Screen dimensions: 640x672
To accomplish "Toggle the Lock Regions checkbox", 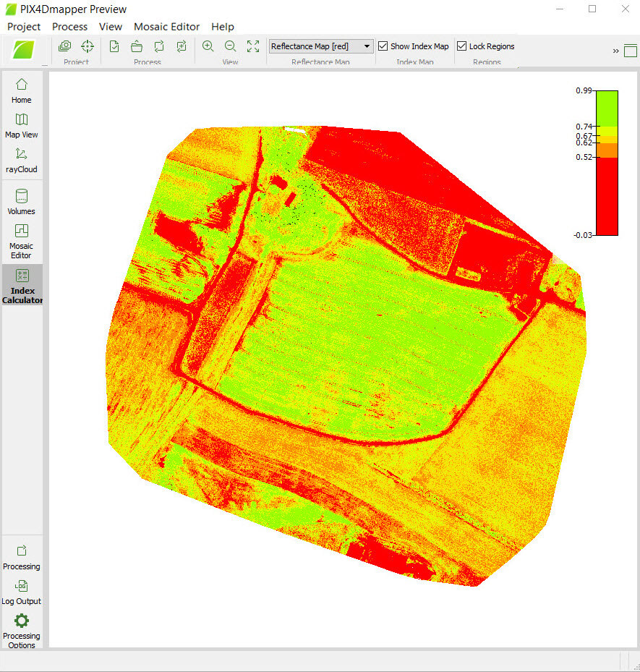I will (462, 46).
